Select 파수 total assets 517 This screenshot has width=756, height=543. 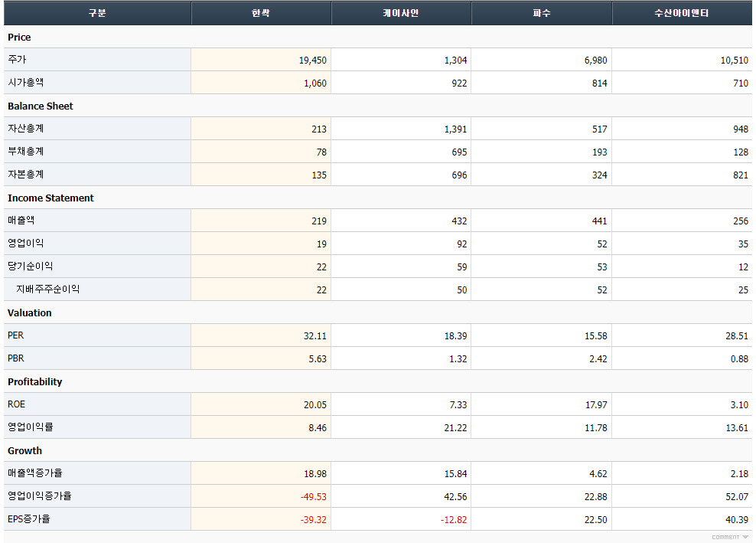[599, 129]
